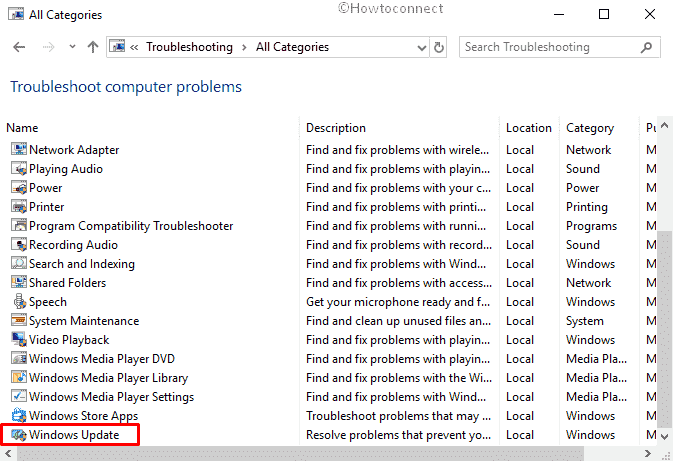Expand the address bar history dropdown

tap(422, 47)
